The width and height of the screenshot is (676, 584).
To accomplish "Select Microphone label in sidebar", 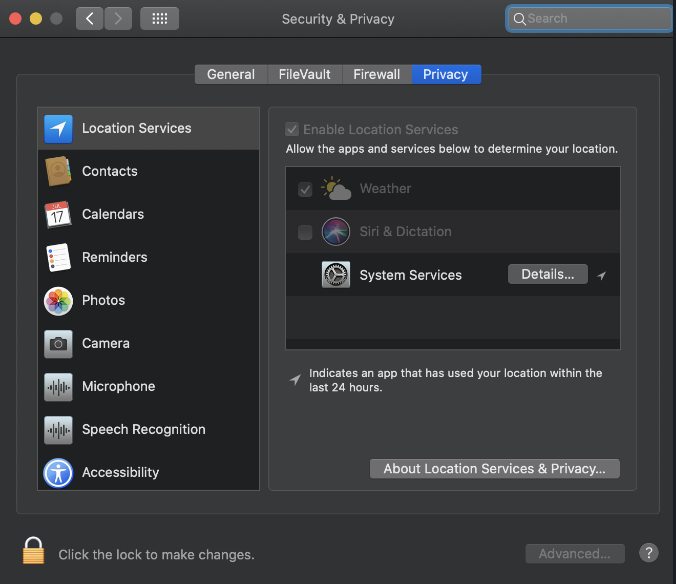I will [119, 387].
